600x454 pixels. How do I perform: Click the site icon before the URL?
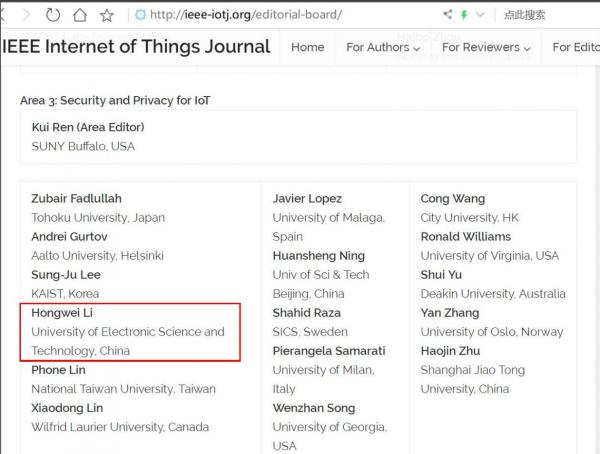click(140, 15)
